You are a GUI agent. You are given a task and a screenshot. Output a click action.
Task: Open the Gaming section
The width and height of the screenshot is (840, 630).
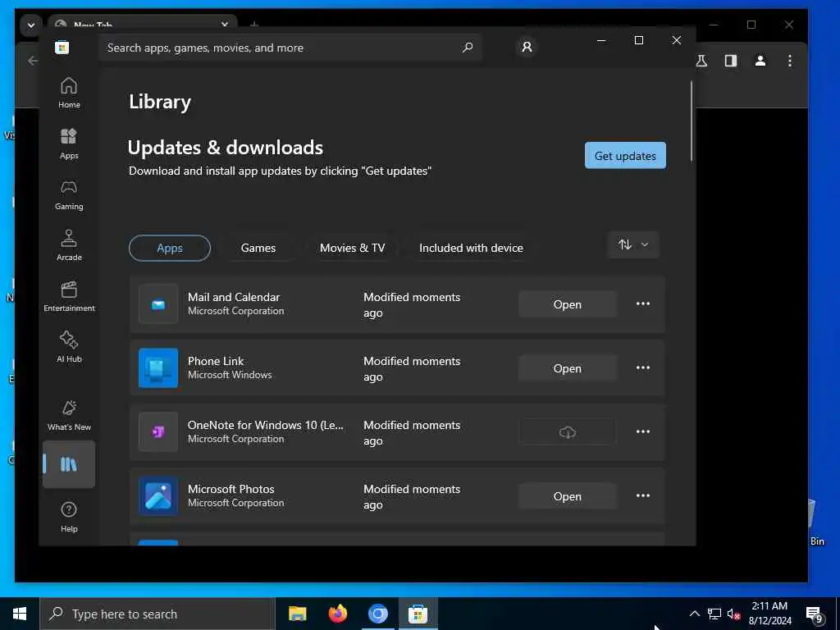click(x=69, y=194)
